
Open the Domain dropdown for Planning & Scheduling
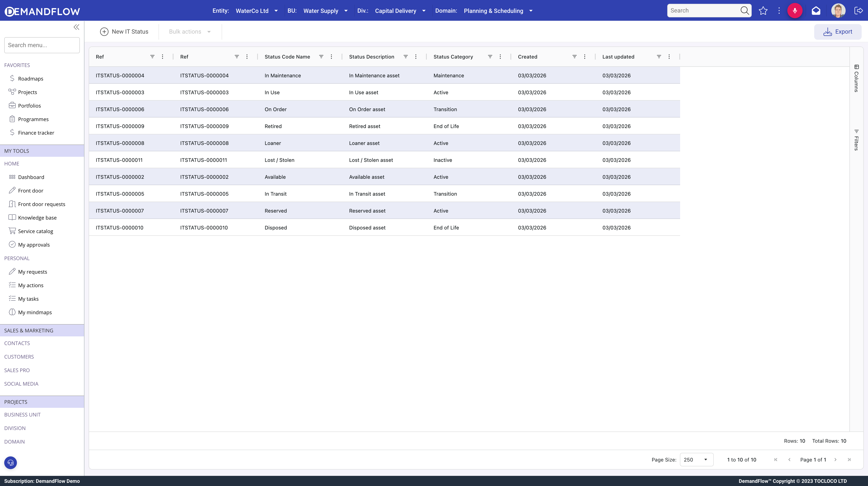(531, 10)
